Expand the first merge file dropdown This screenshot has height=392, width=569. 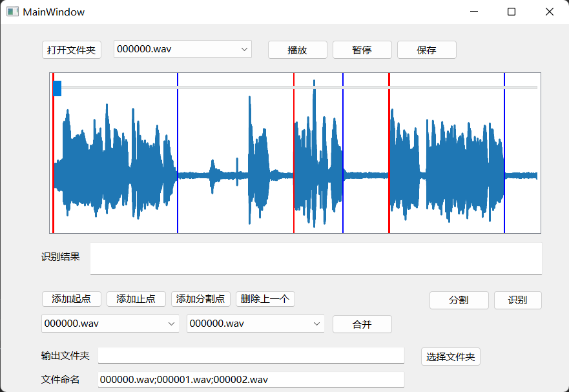coord(110,324)
